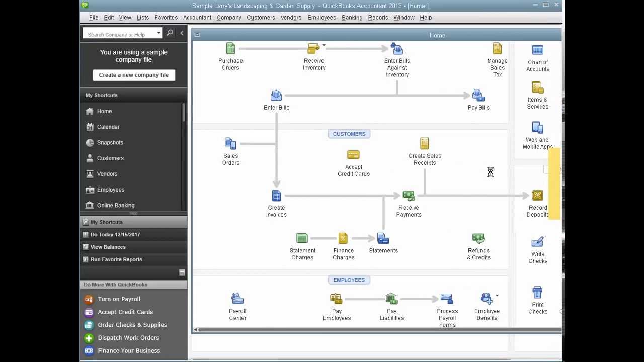Open Create Sales Receipts icon
This screenshot has height=362, width=644.
point(424,144)
